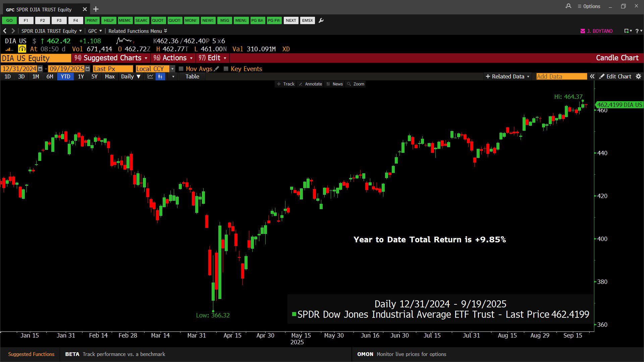Add a new tab with plus icon

[x=96, y=9]
